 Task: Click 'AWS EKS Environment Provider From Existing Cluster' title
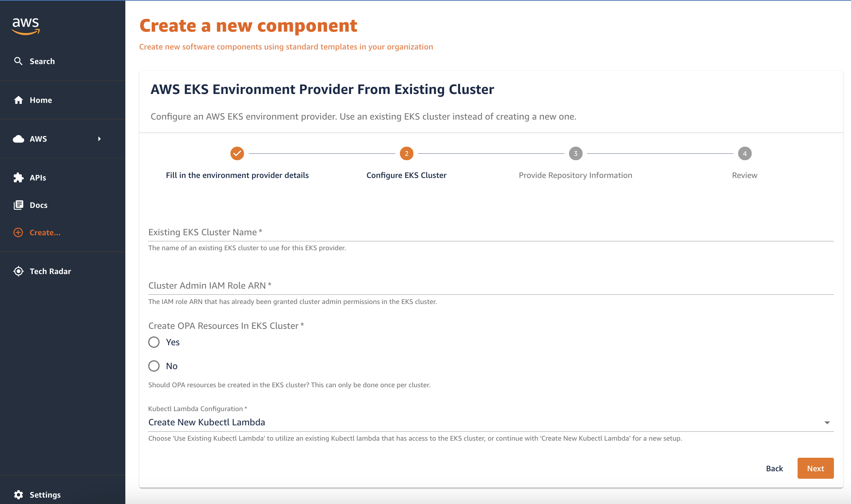pyautogui.click(x=322, y=89)
